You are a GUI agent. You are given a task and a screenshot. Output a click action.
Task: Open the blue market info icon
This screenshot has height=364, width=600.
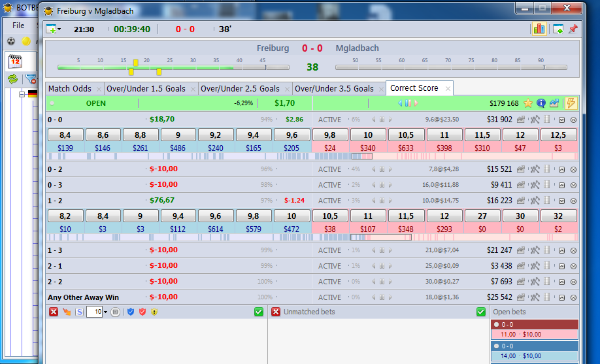541,103
